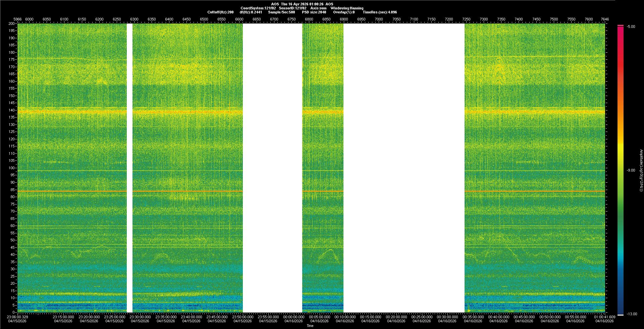Click the Cuttoff(Hz):200 parameter text
644x329 pixels.
[x=220, y=12]
